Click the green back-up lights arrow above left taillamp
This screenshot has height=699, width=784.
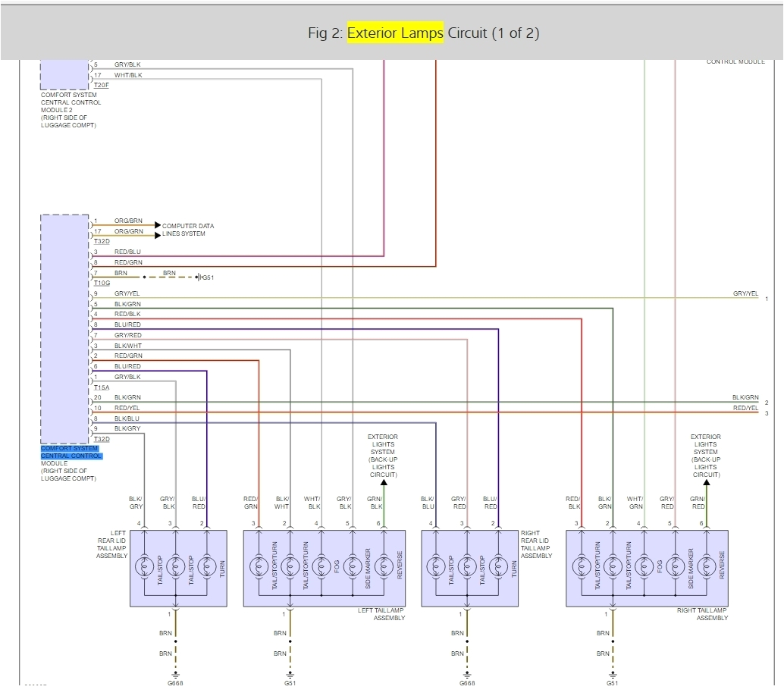coord(383,482)
